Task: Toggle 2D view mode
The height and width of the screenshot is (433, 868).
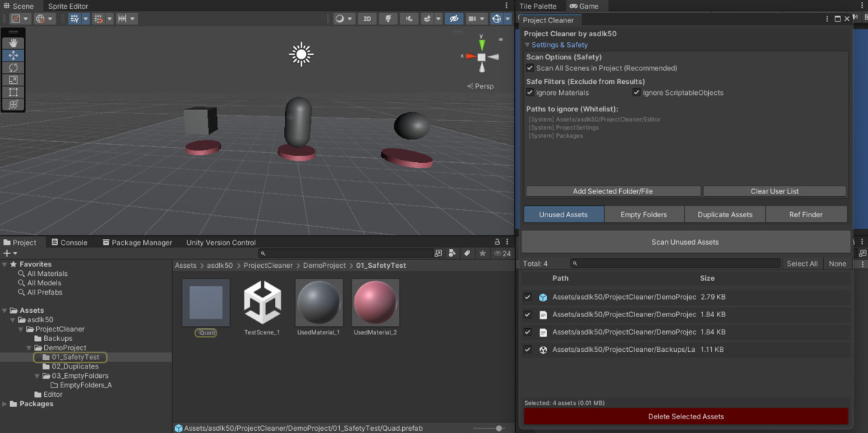Action: point(367,19)
